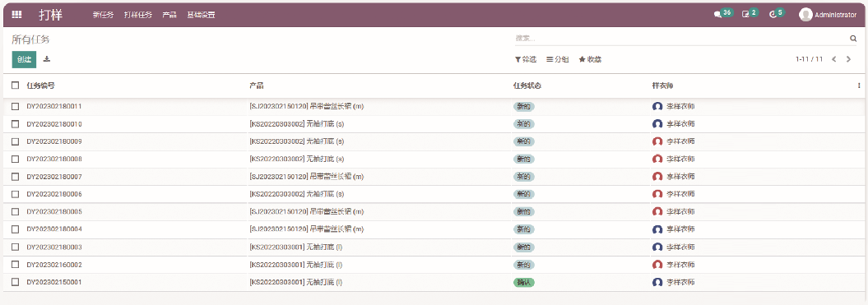This screenshot has width=868, height=305.
Task: Go to previous page arrow
Action: pyautogui.click(x=833, y=59)
